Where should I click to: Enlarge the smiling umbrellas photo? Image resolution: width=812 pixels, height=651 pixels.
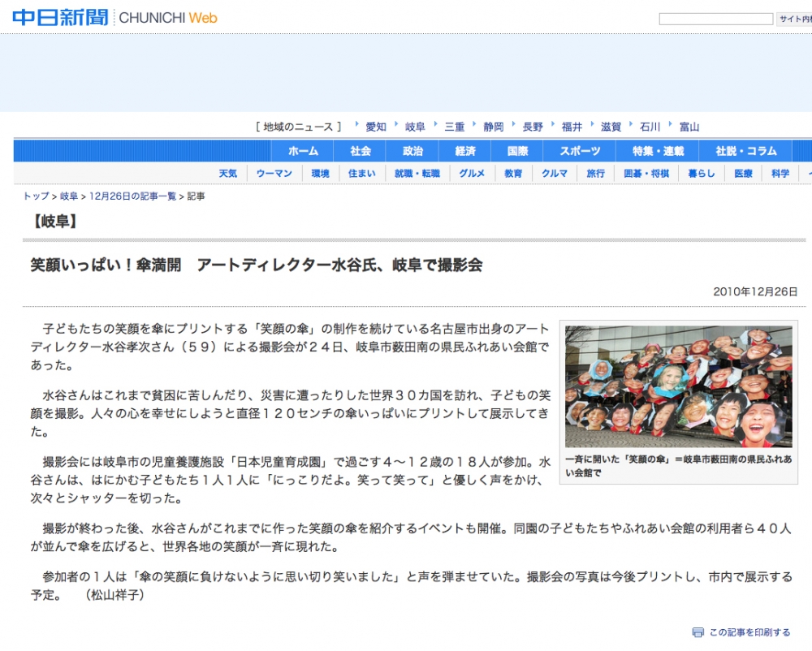click(x=678, y=386)
